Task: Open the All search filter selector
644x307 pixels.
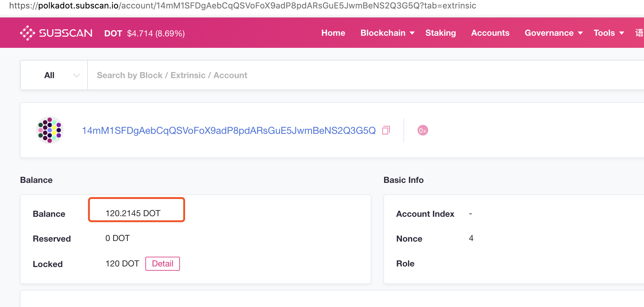Action: pos(54,75)
